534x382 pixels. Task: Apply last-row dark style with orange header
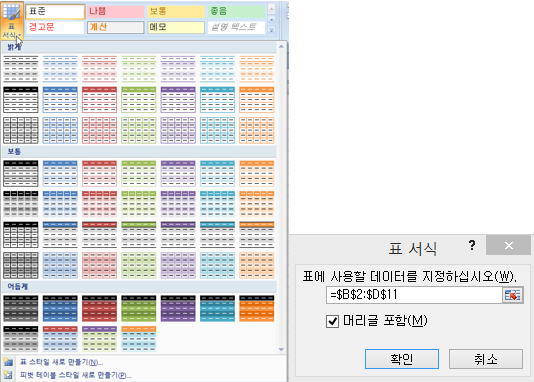[x=139, y=339]
